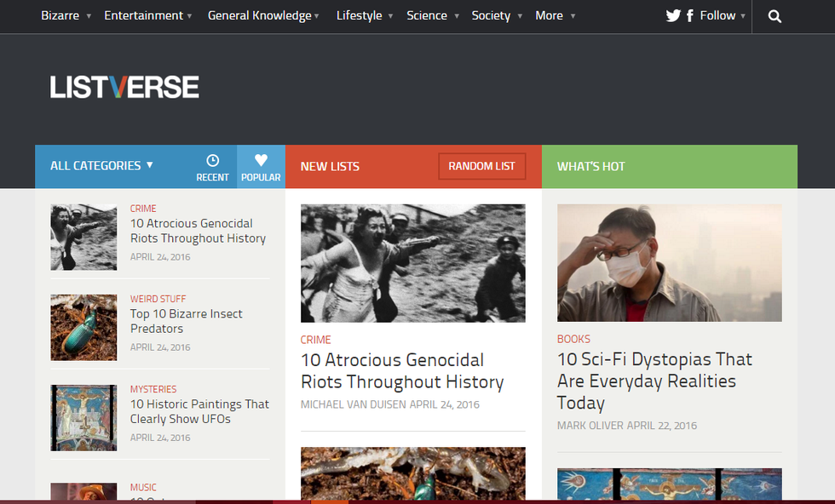Select the Recent clock icon tab
Image resolution: width=835 pixels, height=504 pixels.
coord(212,167)
